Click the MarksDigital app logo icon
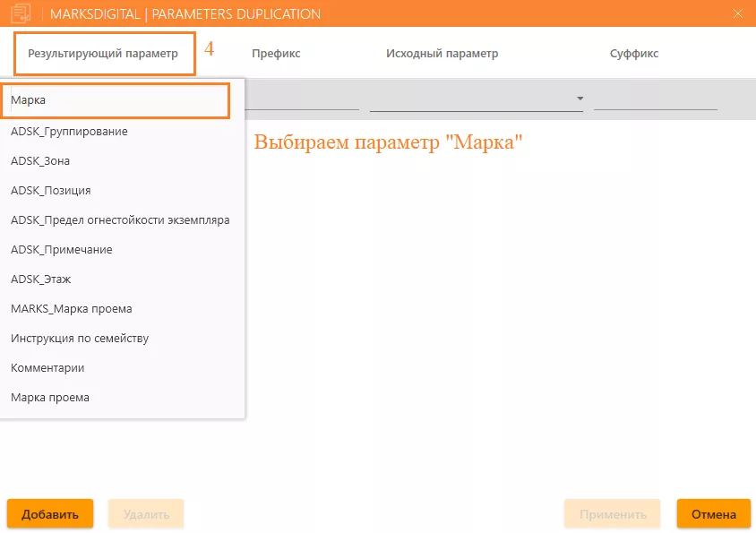 coord(20,14)
